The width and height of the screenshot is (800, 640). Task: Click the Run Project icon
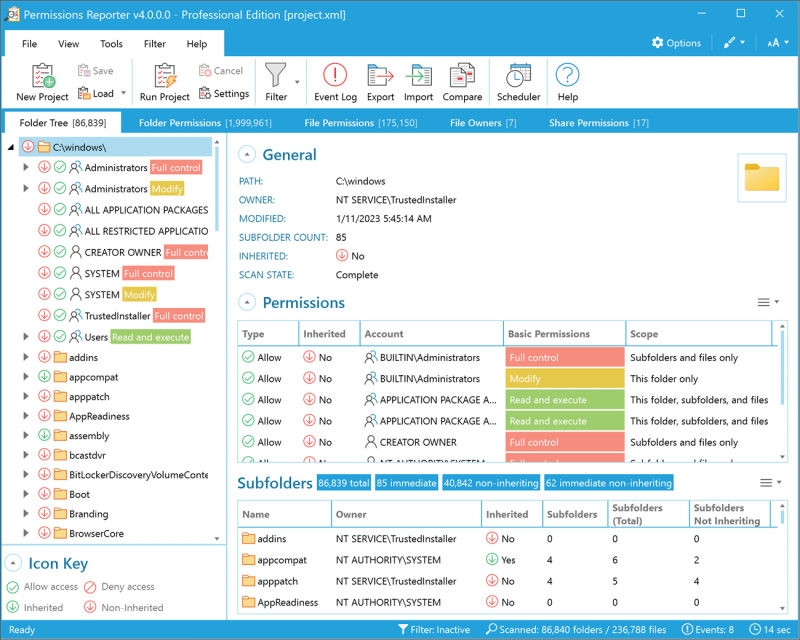point(164,76)
